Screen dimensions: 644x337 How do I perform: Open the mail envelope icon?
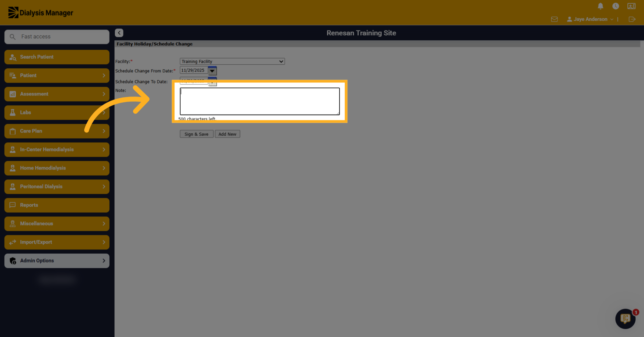(x=554, y=19)
